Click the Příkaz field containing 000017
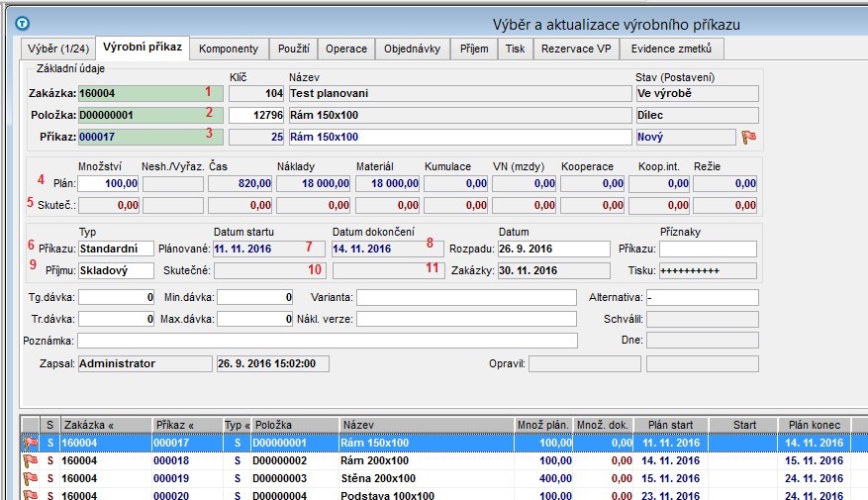Viewport: 868px width, 500px height. pos(150,137)
